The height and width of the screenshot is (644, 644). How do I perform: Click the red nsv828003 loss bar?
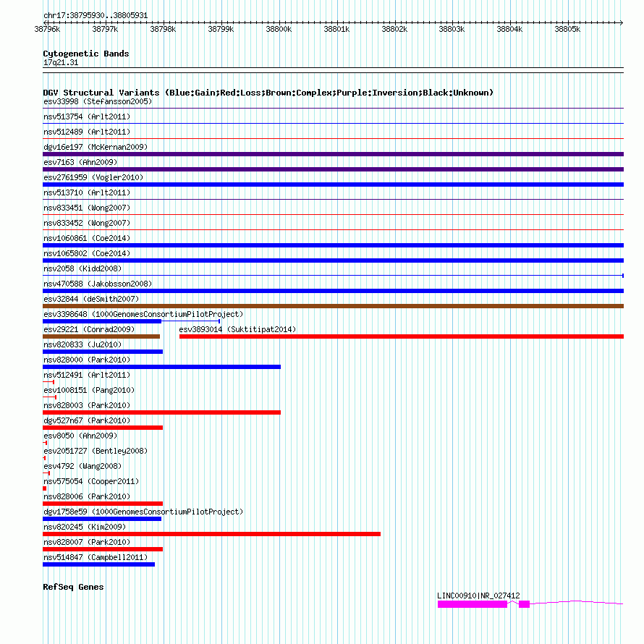(x=162, y=412)
